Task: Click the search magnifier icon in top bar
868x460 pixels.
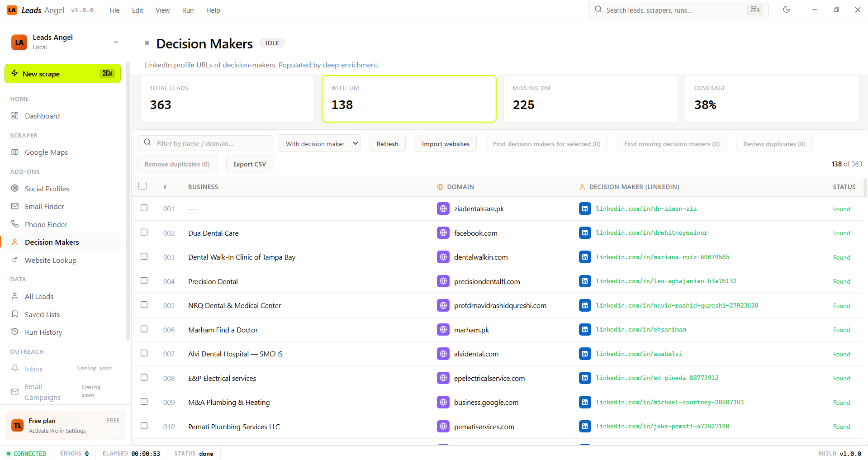Action: pos(598,9)
